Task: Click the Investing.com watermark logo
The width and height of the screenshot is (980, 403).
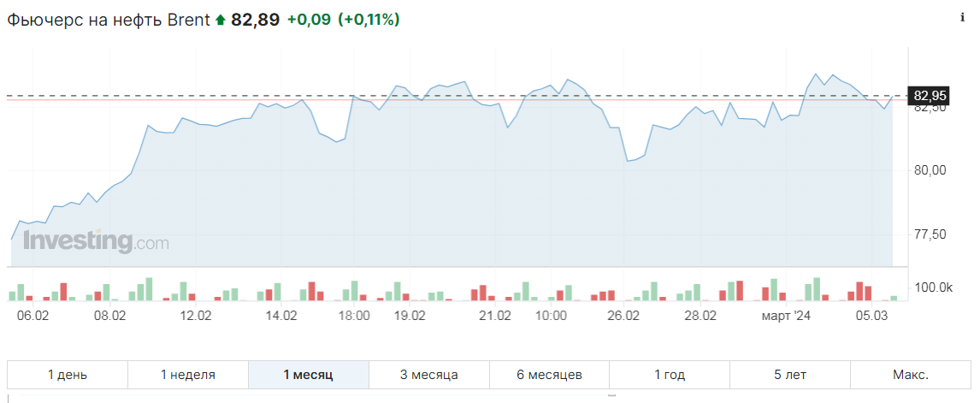Action: (96, 242)
